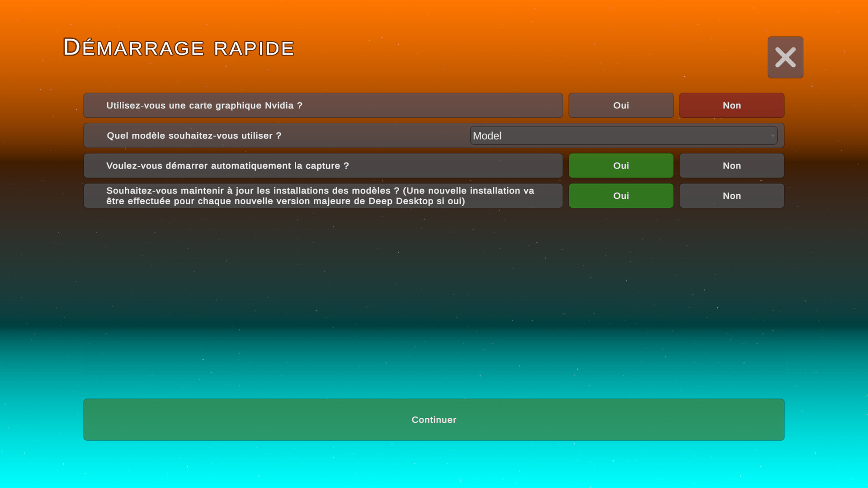Open the Model combo box
The width and height of the screenshot is (868, 488).
coord(623,136)
